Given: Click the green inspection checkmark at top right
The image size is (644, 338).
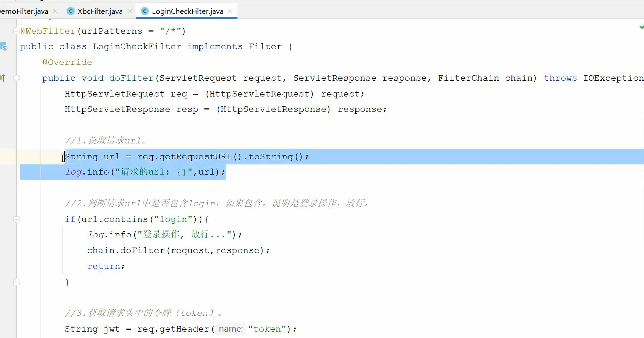Looking at the screenshot, I should [642, 27].
